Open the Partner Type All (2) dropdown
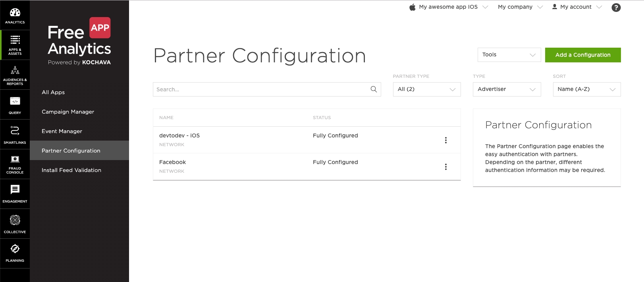The image size is (644, 282). (x=427, y=89)
